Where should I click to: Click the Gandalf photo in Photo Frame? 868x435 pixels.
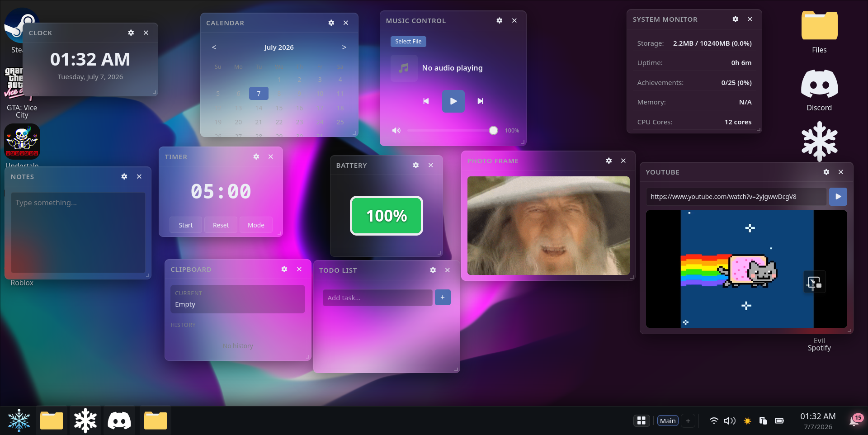pos(548,226)
